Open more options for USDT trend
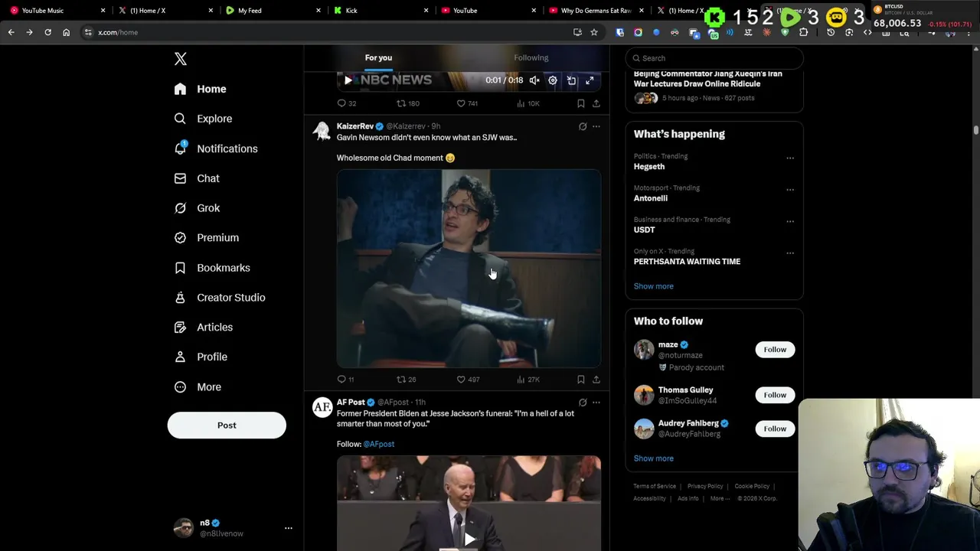980x551 pixels. (x=790, y=222)
